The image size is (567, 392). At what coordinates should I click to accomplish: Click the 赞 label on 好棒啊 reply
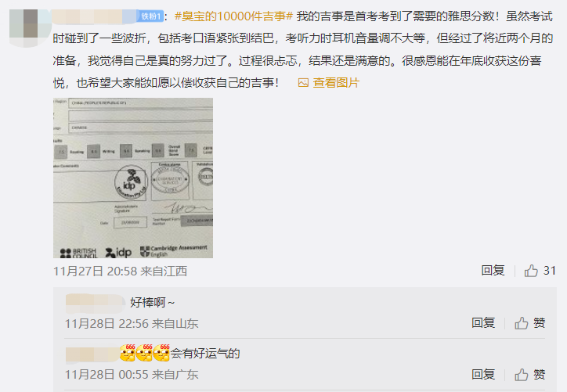(x=539, y=322)
